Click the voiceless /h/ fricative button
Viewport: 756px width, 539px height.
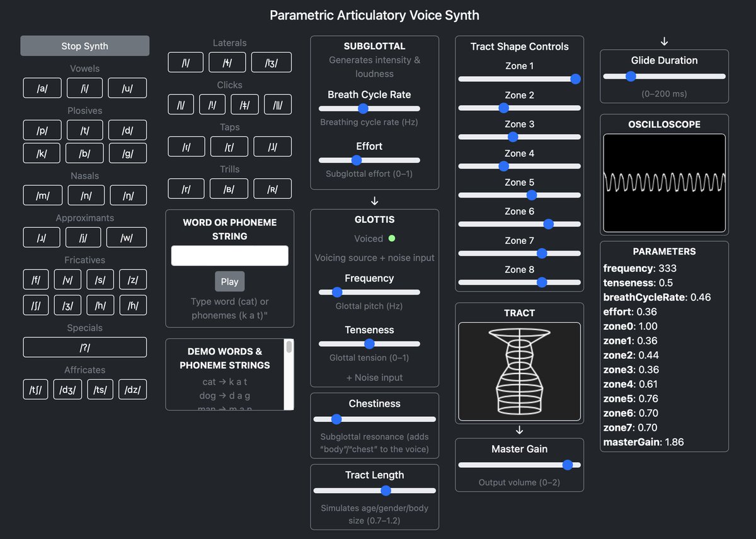pos(100,305)
